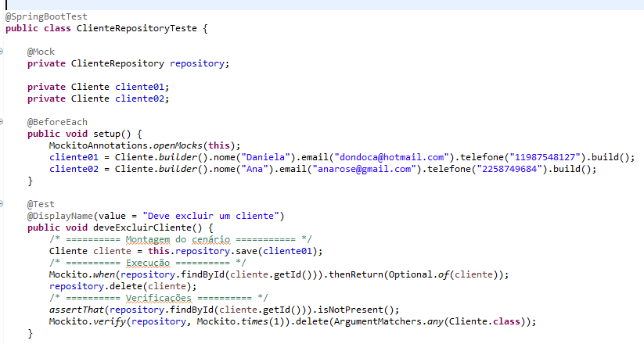The height and width of the screenshot is (344, 644).
Task: Click the "Deve excluir um cliente" string
Action: point(210,216)
